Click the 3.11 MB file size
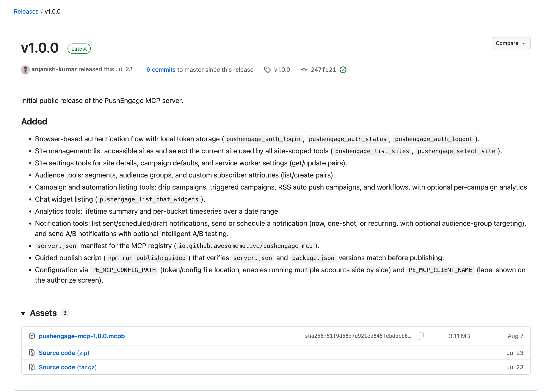The image size is (552, 392). point(459,336)
